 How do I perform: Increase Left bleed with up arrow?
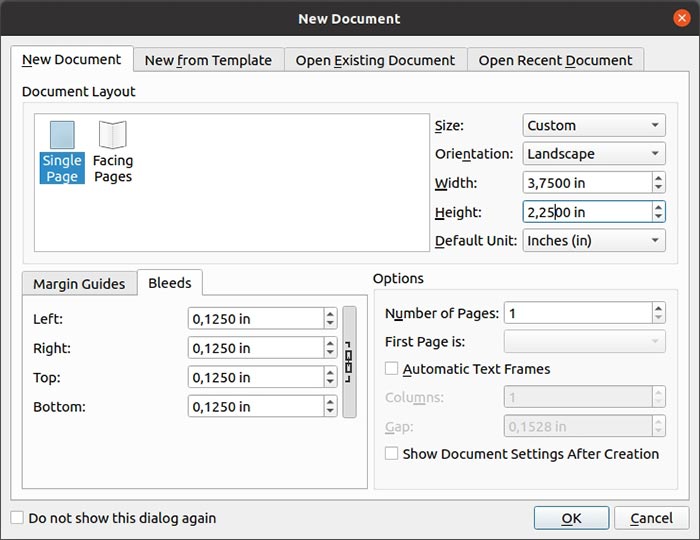(x=330, y=314)
